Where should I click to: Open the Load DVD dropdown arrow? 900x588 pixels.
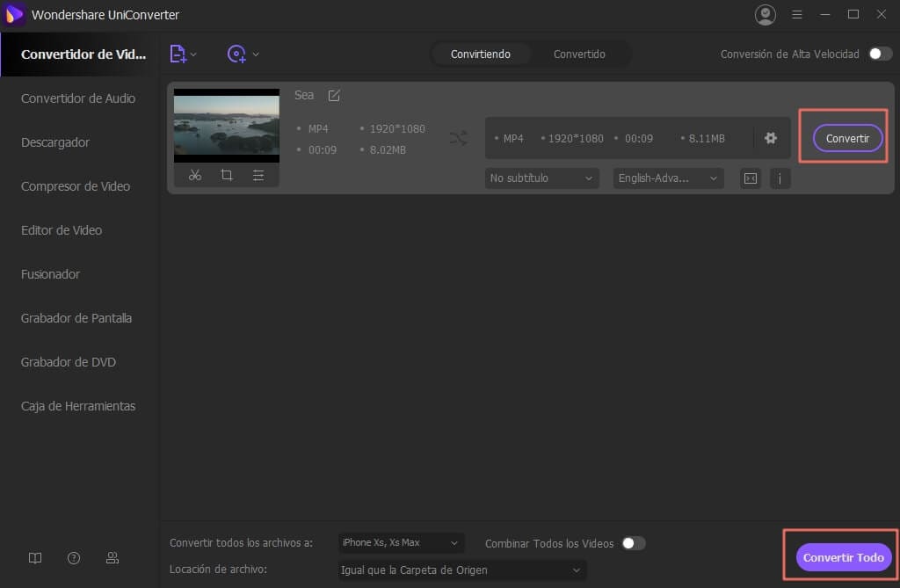pos(256,54)
